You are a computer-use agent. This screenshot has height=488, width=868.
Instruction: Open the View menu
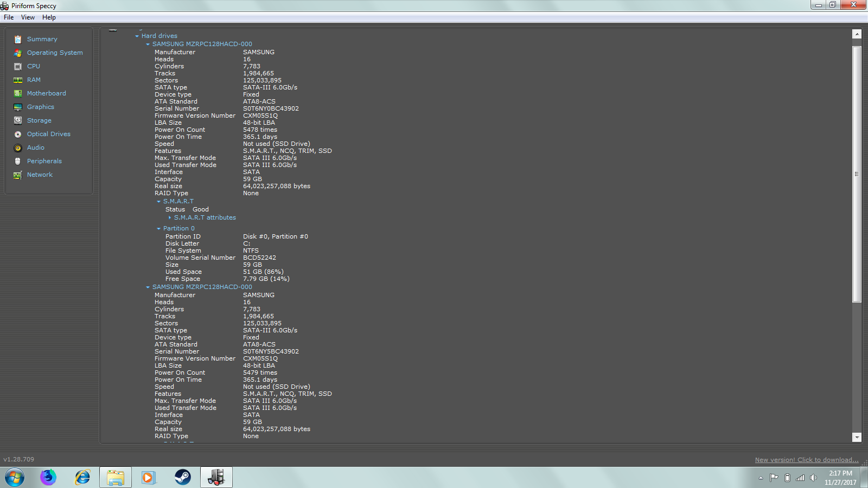click(x=28, y=17)
